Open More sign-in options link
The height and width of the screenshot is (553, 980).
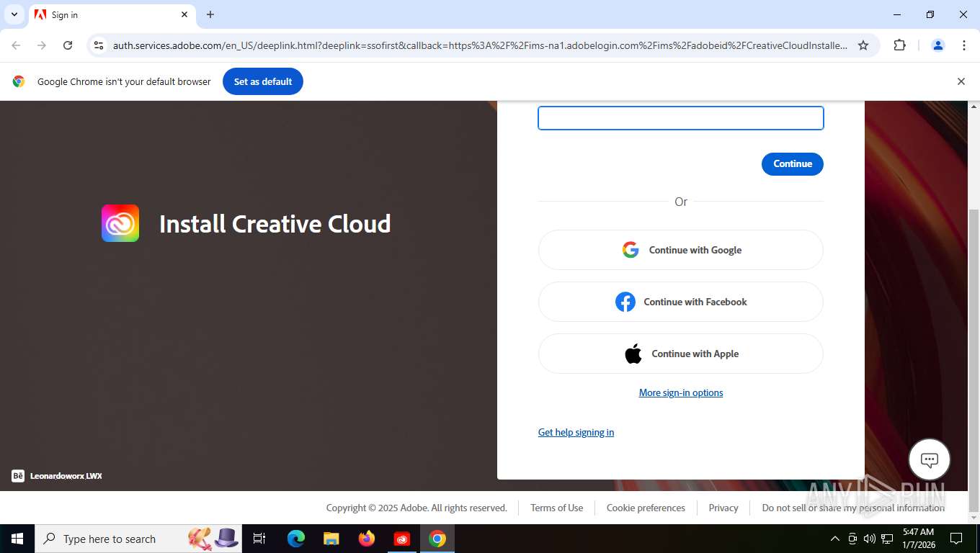pyautogui.click(x=681, y=392)
